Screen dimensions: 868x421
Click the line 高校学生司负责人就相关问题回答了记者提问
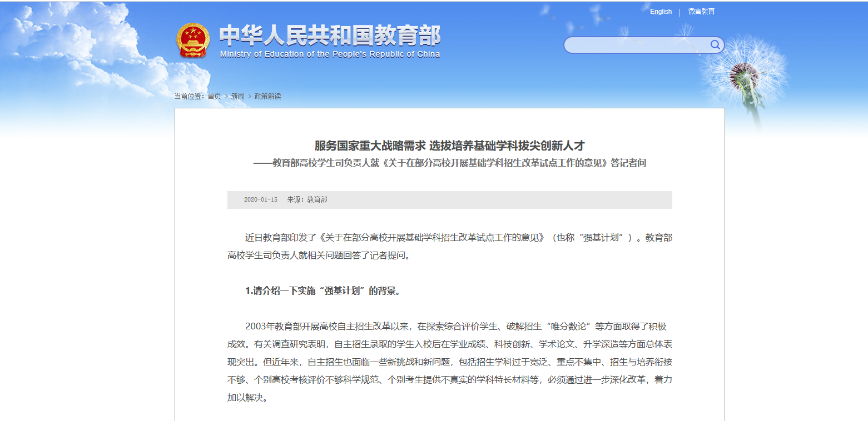coord(319,256)
